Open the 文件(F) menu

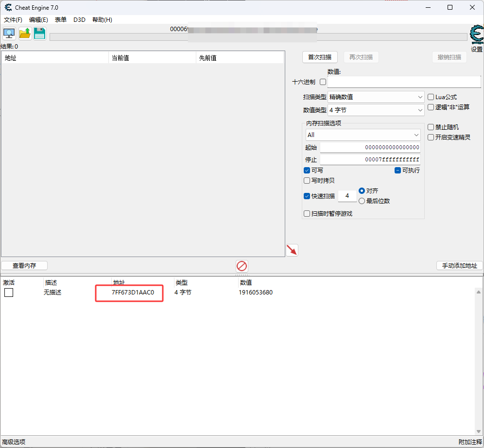(x=13, y=20)
